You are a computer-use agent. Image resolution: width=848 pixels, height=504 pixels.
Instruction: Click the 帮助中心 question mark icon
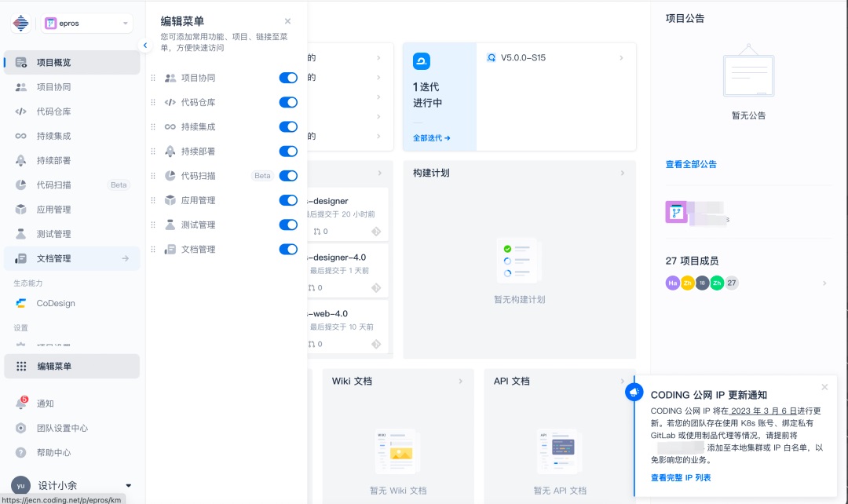click(x=20, y=453)
